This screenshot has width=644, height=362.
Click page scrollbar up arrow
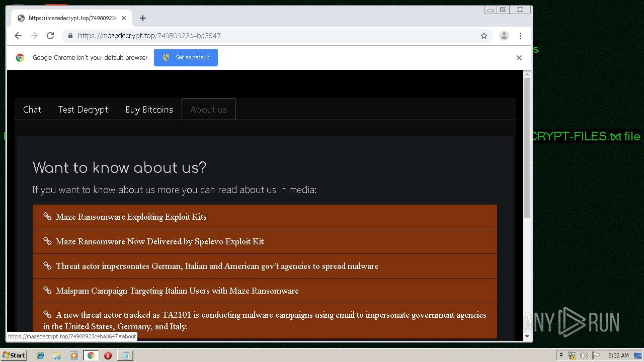click(527, 74)
